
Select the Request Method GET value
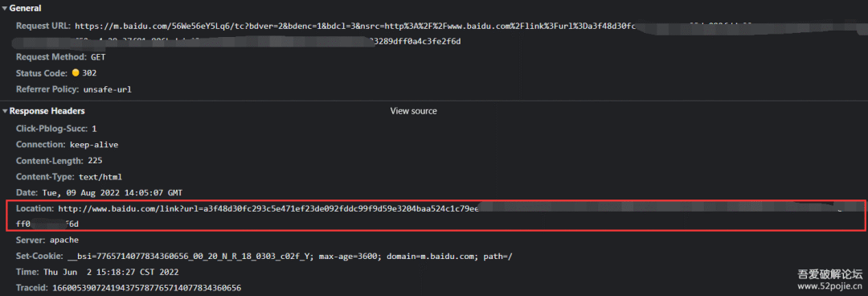99,57
